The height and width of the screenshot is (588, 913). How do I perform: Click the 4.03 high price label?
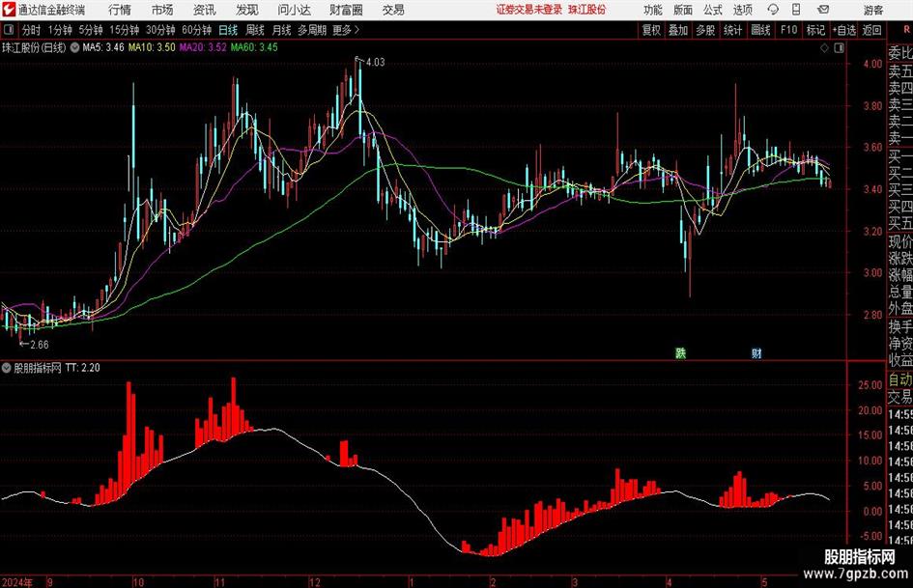point(376,63)
